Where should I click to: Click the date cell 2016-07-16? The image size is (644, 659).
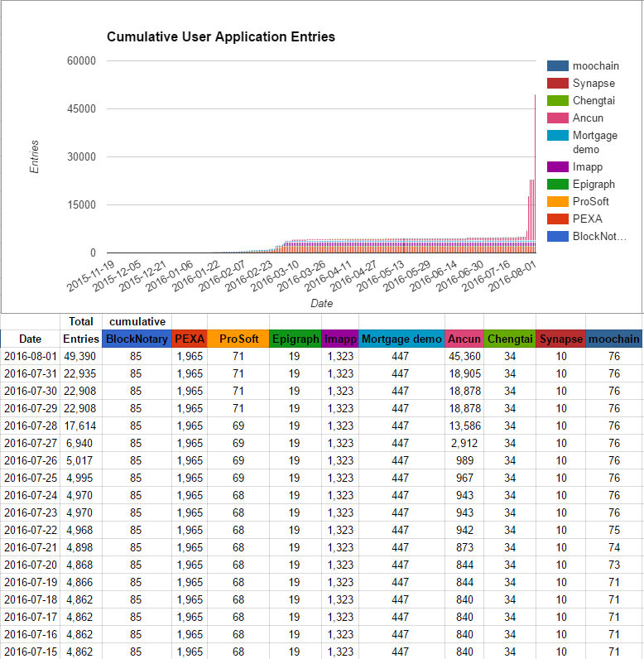point(31,634)
